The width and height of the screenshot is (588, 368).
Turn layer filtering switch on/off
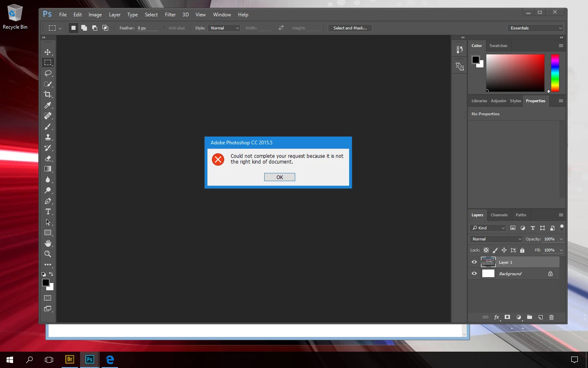562,228
